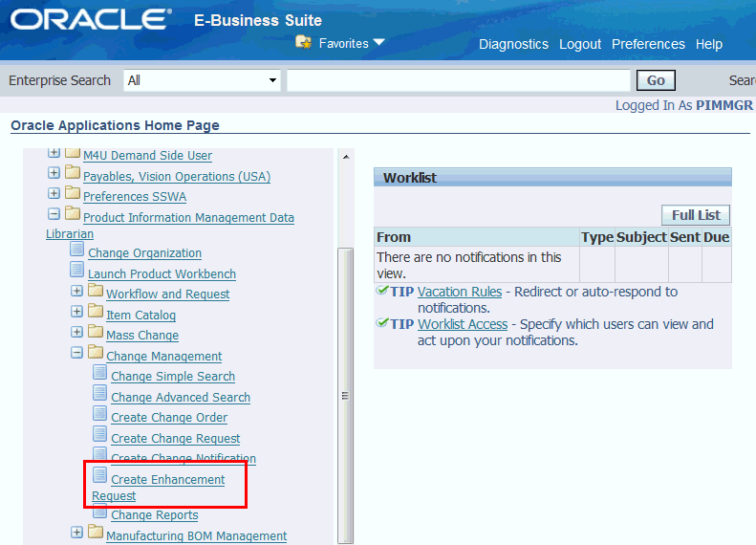Image resolution: width=756 pixels, height=545 pixels.
Task: Click the page icon beside Change Simple Search
Action: pos(99,372)
